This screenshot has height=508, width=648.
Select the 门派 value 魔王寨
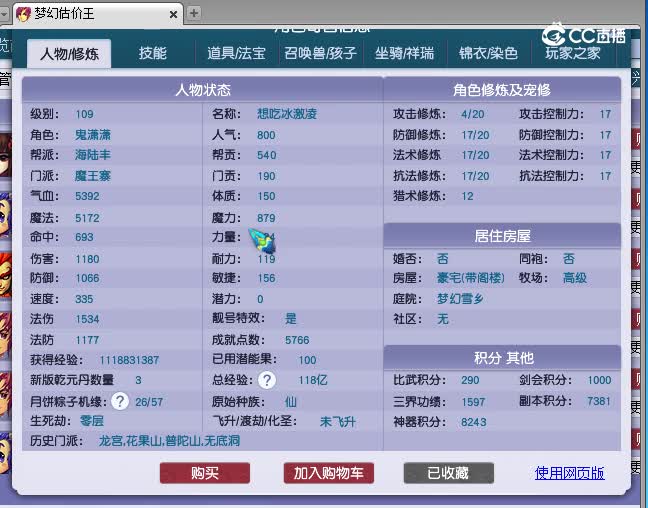pyautogui.click(x=93, y=176)
